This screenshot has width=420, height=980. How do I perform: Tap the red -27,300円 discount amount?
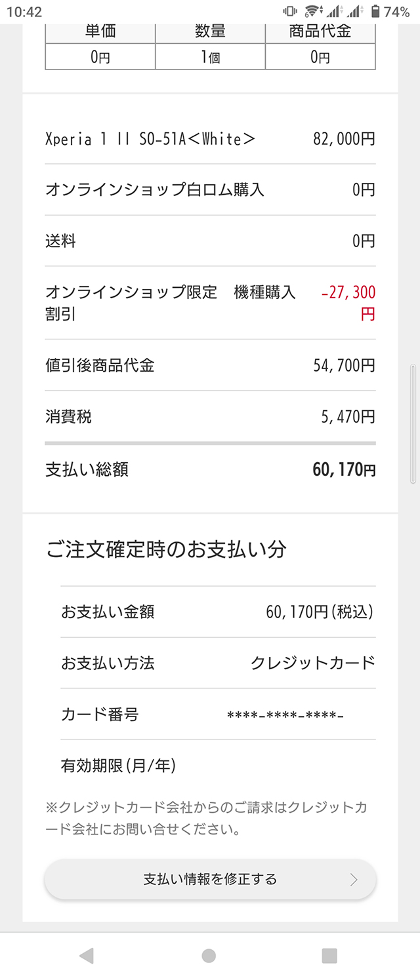pos(348,302)
